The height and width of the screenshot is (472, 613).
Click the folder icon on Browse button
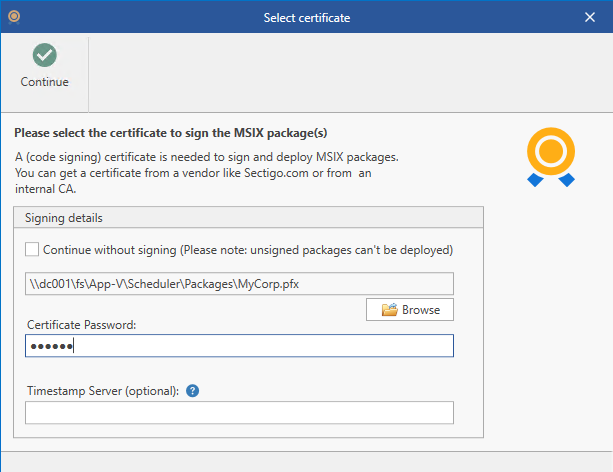pos(390,310)
